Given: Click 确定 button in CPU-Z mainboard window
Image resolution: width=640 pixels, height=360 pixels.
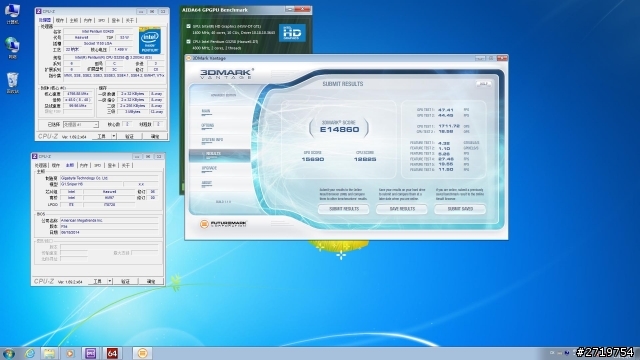Looking at the screenshot, I should tap(151, 281).
